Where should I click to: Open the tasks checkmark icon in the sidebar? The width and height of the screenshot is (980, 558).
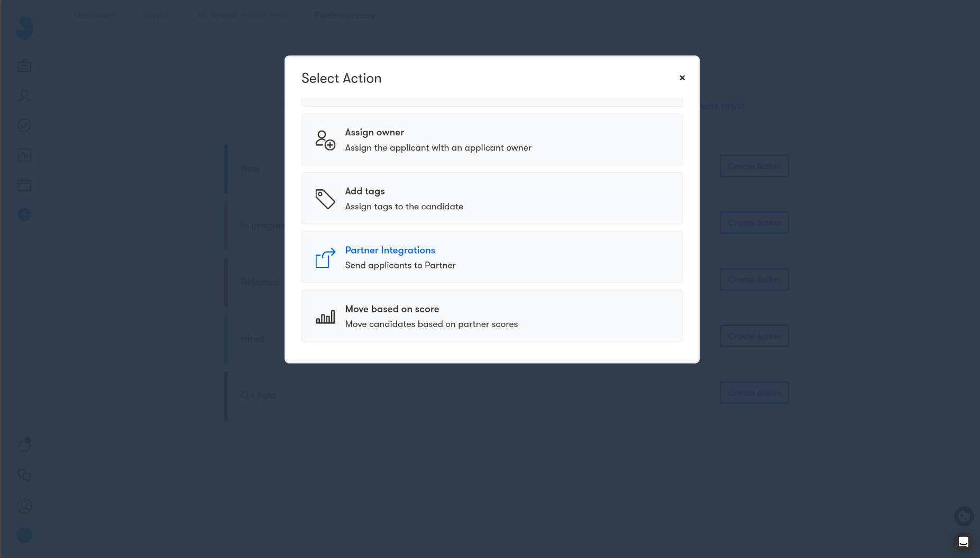point(24,125)
